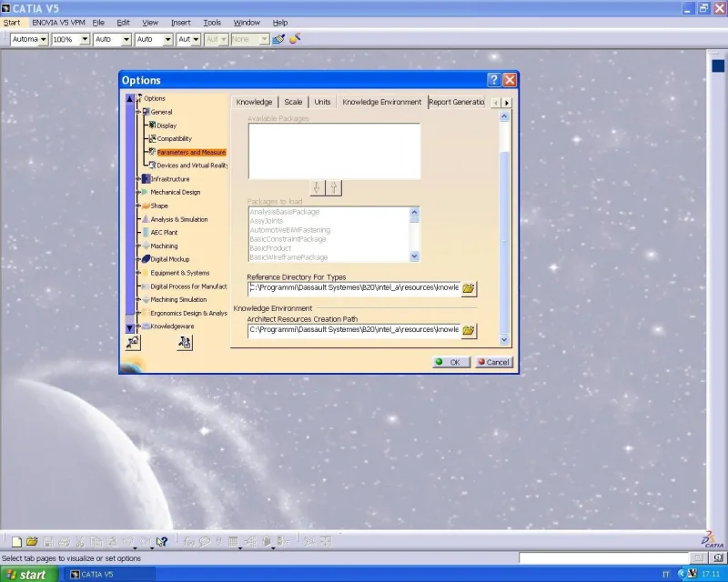Switch to the Scale tab
728x582 pixels.
pos(293,102)
